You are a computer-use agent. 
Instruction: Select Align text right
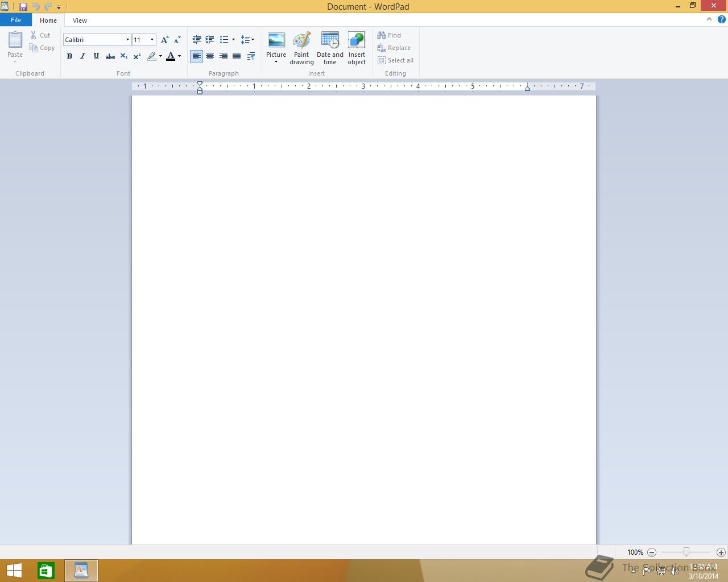(x=224, y=56)
